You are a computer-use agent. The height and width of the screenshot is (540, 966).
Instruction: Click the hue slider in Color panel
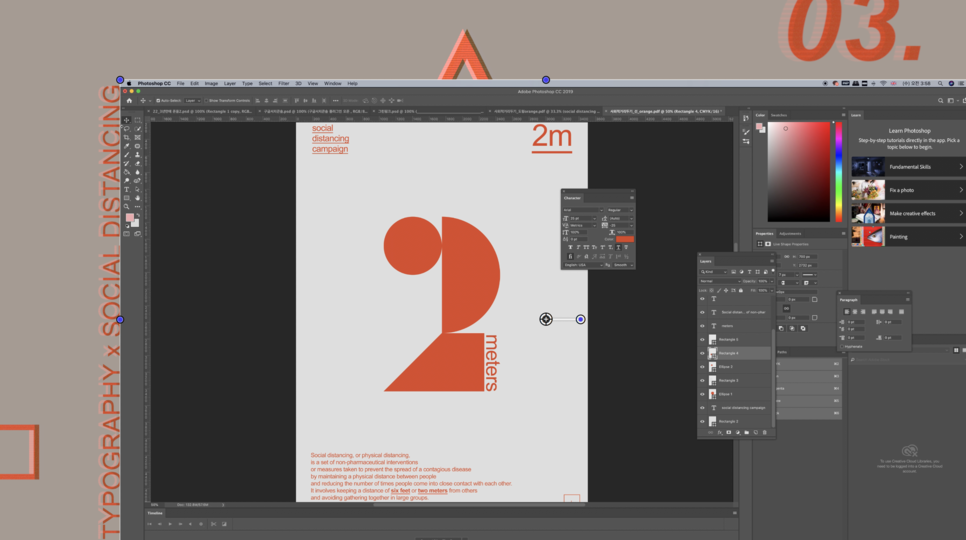click(x=838, y=171)
